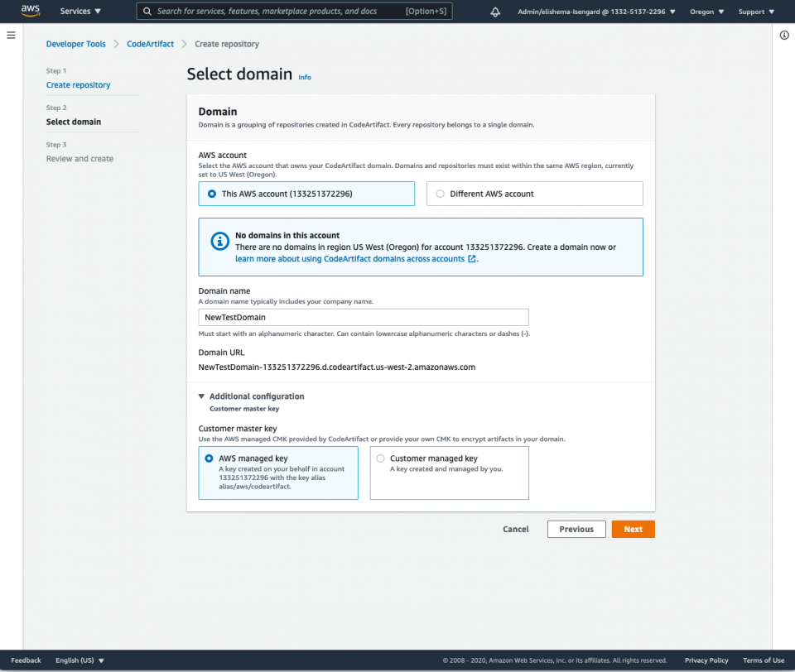The image size is (795, 672).
Task: Open the Privacy Policy link
Action: click(x=706, y=660)
